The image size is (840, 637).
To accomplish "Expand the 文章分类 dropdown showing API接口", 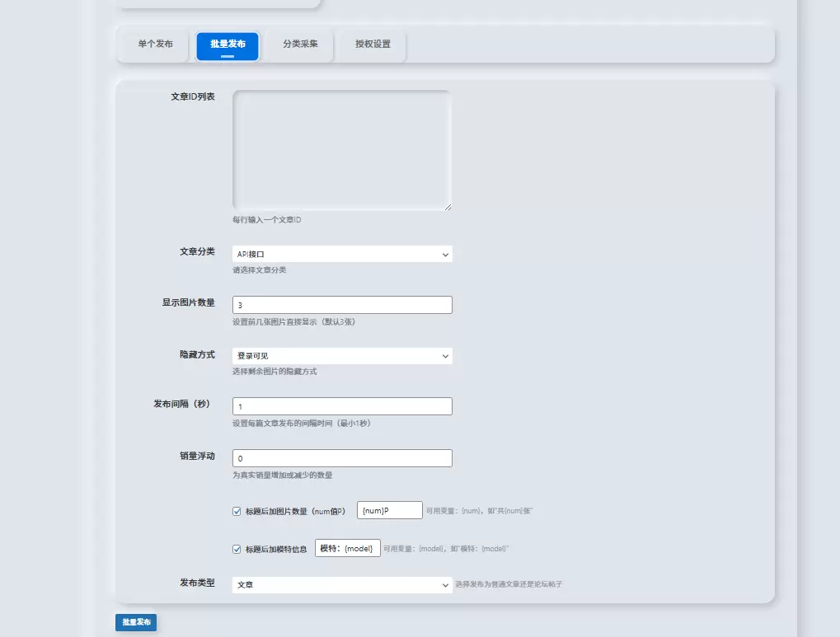I will (x=342, y=254).
